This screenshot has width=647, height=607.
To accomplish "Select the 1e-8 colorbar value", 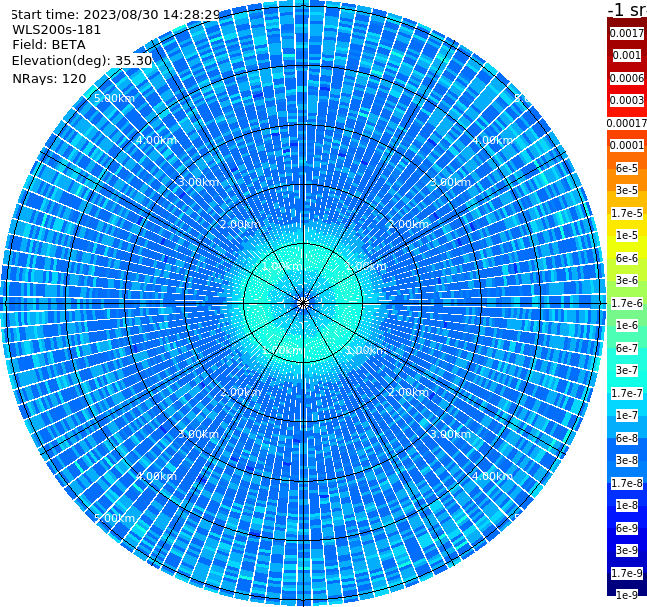I will coord(627,505).
